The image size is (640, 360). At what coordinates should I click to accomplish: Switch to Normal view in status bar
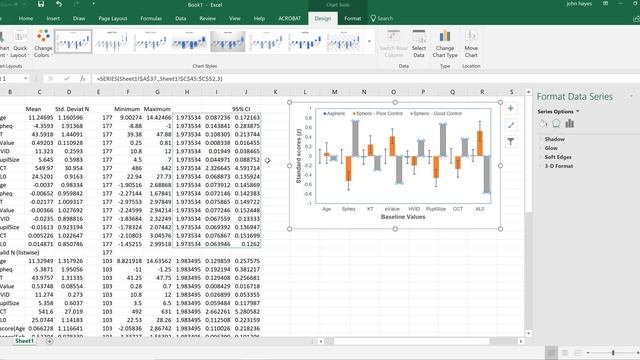click(x=551, y=353)
